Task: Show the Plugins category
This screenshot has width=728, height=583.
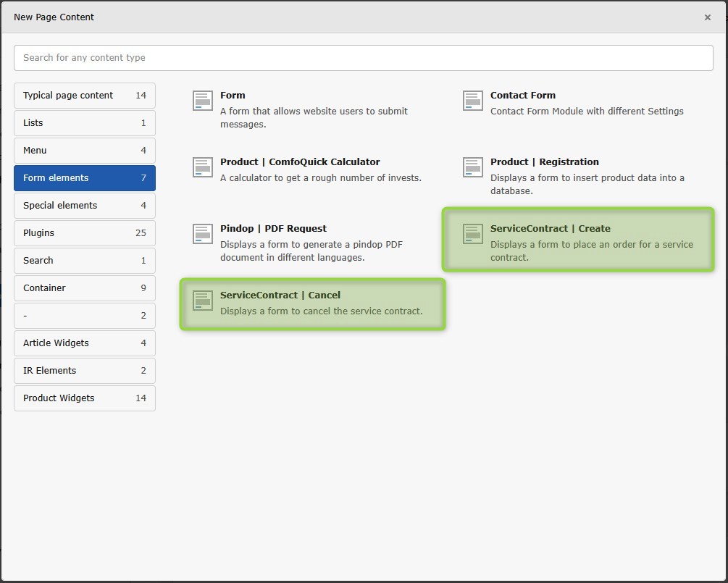Action: click(84, 233)
